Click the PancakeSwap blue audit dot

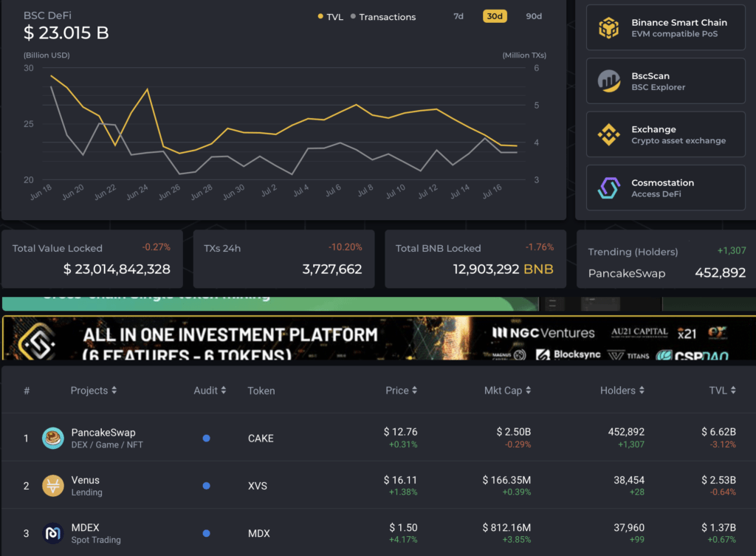point(206,438)
